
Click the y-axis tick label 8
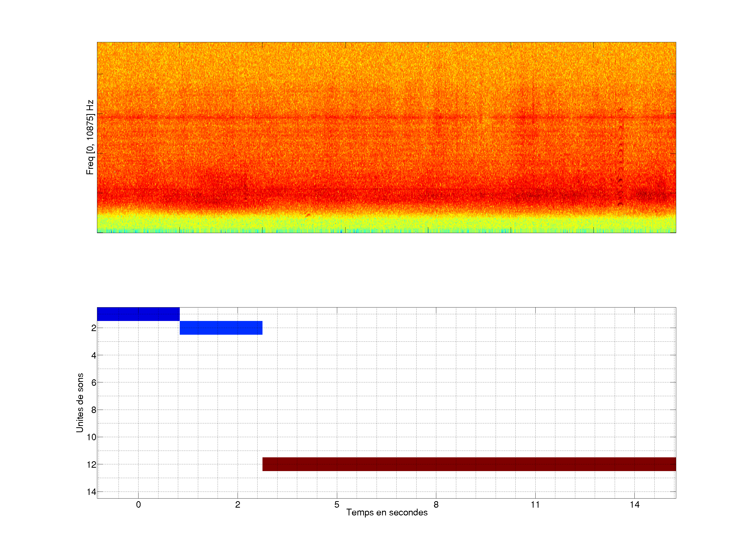tap(94, 410)
